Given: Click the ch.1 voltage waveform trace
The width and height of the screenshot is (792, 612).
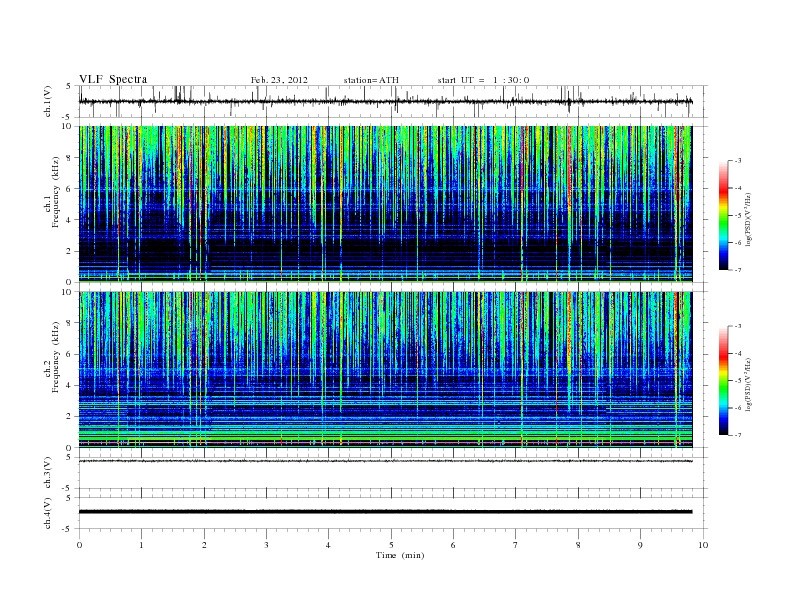Looking at the screenshot, I should (x=385, y=101).
